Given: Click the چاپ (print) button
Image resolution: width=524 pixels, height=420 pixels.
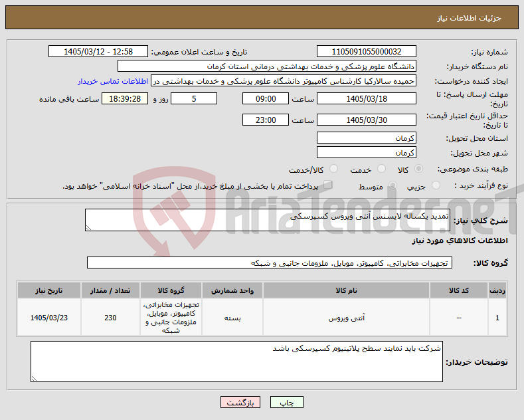Looking at the screenshot, I should 287,402.
